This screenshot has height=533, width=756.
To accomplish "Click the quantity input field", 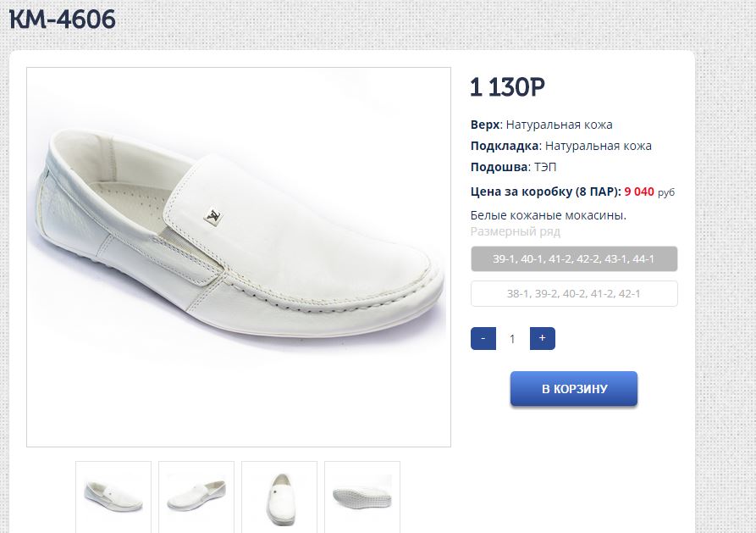I will (512, 339).
